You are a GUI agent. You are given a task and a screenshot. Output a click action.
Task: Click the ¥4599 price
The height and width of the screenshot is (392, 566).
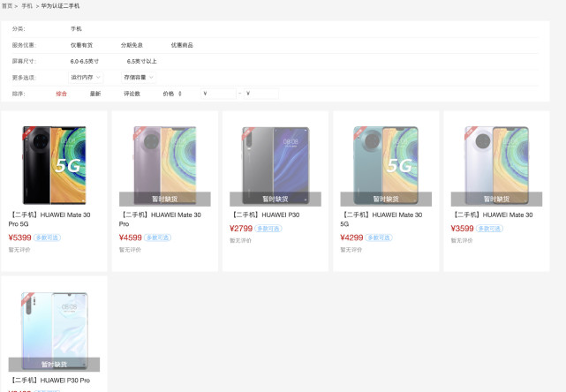[131, 237]
